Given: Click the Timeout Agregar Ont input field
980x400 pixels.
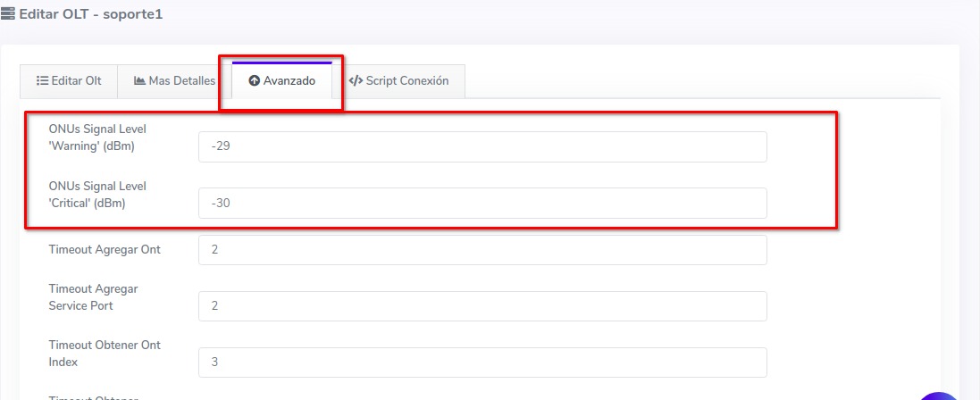Looking at the screenshot, I should click(482, 250).
